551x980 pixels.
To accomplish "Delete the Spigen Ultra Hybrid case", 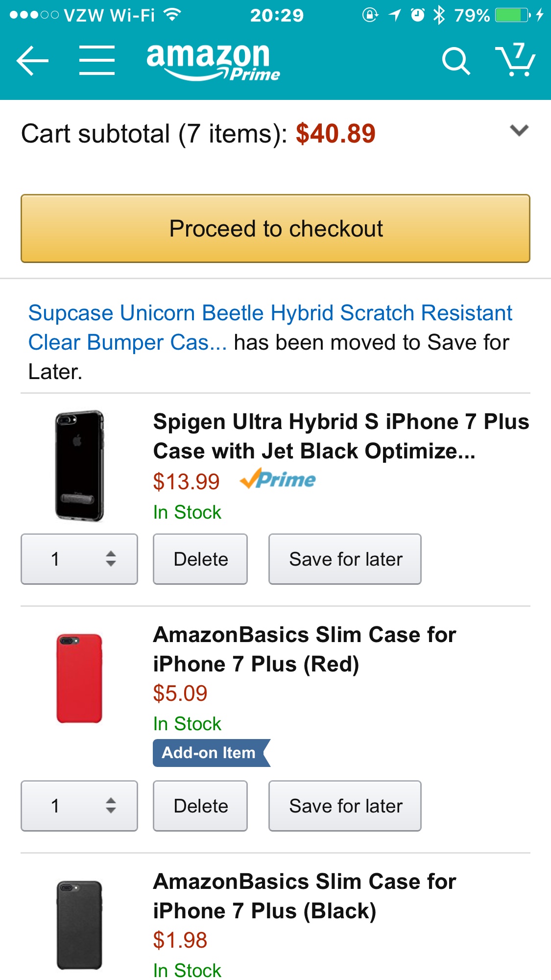I will coord(200,559).
